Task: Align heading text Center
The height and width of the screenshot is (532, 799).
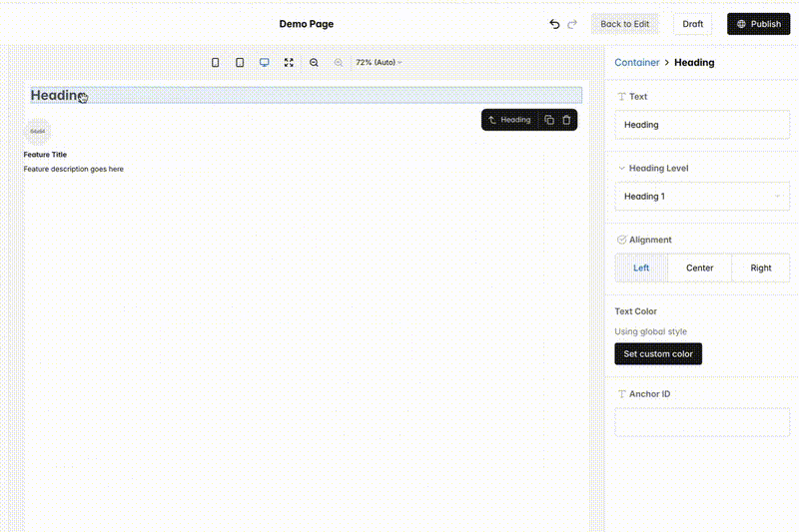Action: click(700, 267)
